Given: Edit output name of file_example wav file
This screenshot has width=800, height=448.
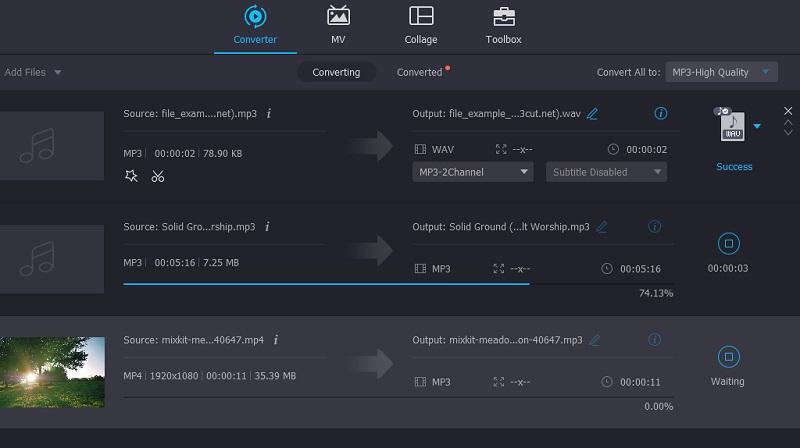Looking at the screenshot, I should (x=592, y=114).
